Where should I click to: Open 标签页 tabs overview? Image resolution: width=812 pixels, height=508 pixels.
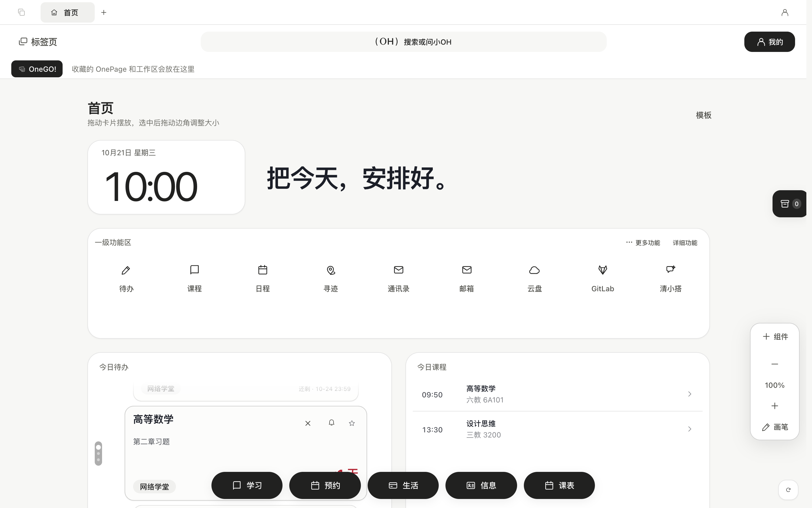[38, 42]
